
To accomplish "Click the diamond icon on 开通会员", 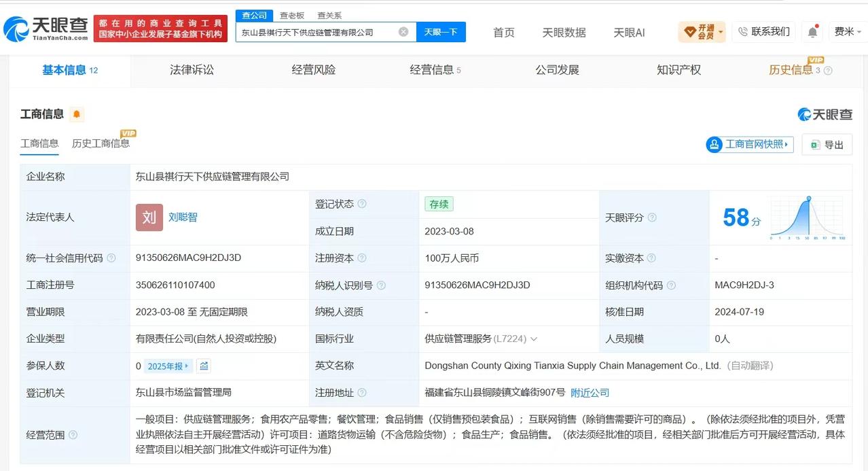I will click(x=690, y=32).
